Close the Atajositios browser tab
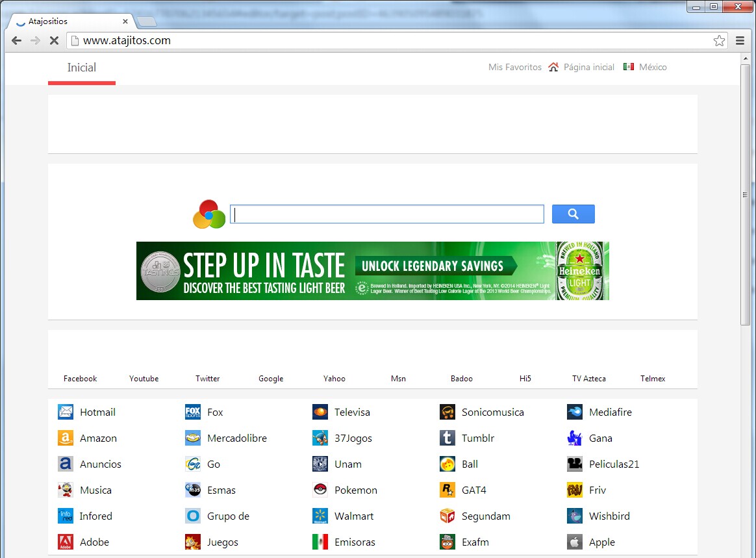The height and width of the screenshot is (558, 756). pyautogui.click(x=125, y=21)
